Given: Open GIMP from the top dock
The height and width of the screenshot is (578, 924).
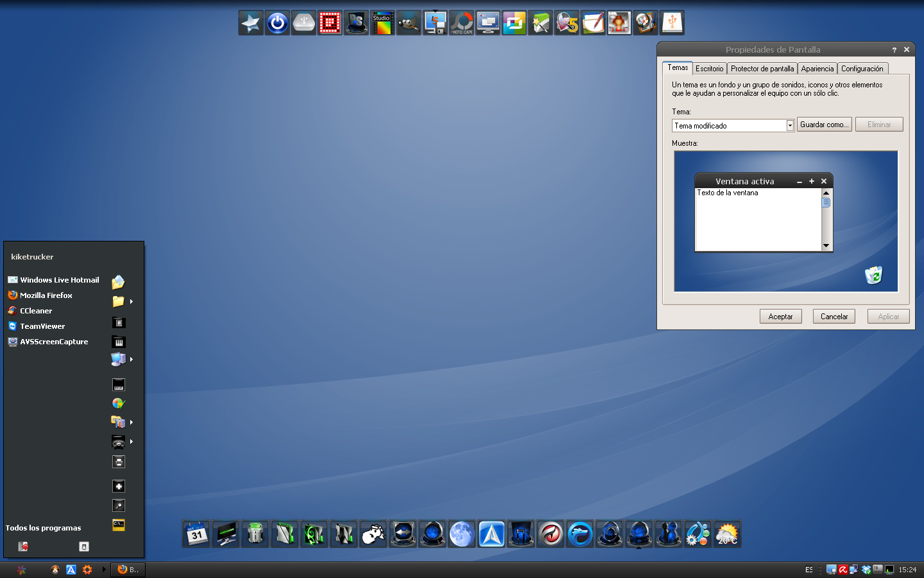Looking at the screenshot, I should coord(409,22).
